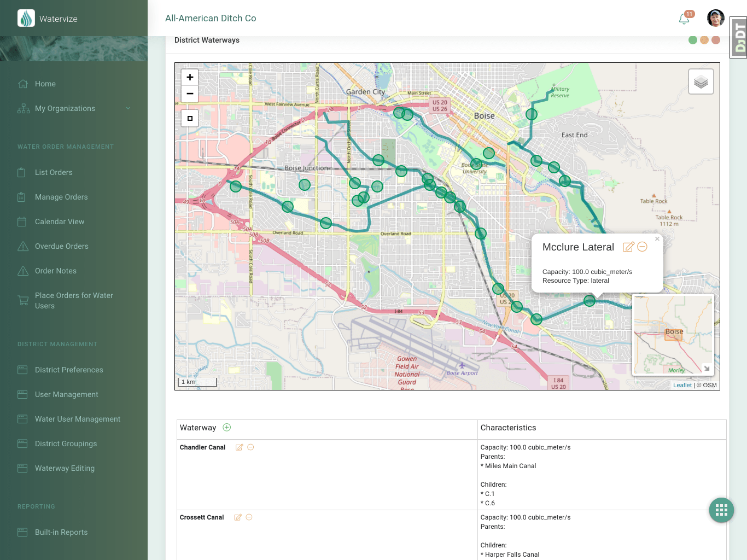Select the Crossett Canal name

coord(202,517)
